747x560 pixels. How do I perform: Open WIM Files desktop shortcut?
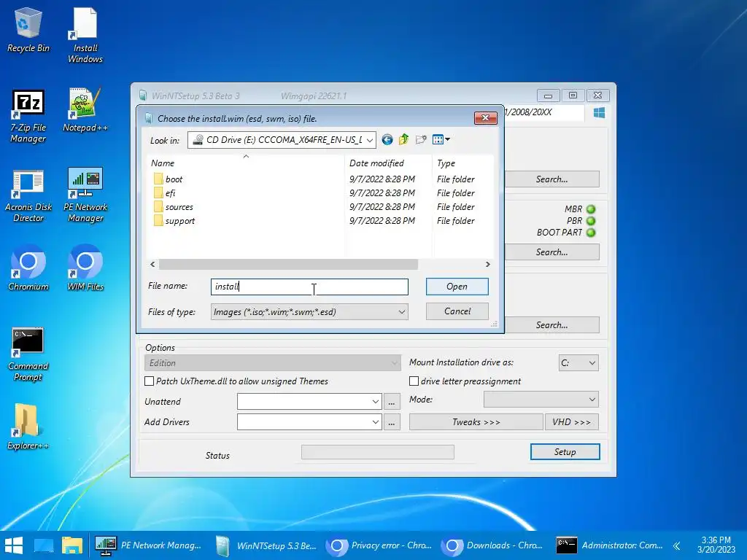85,268
